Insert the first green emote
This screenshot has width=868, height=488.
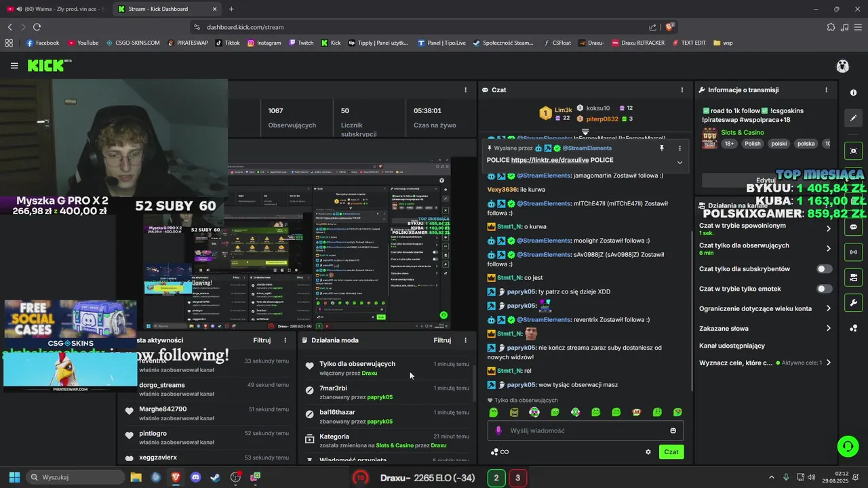point(494,412)
